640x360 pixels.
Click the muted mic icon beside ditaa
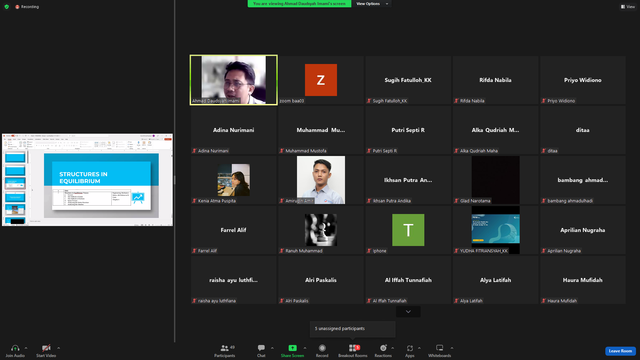[x=544, y=151]
